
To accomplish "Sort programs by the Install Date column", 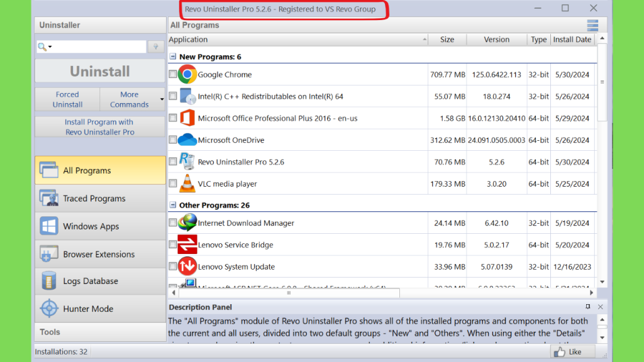I will (572, 40).
